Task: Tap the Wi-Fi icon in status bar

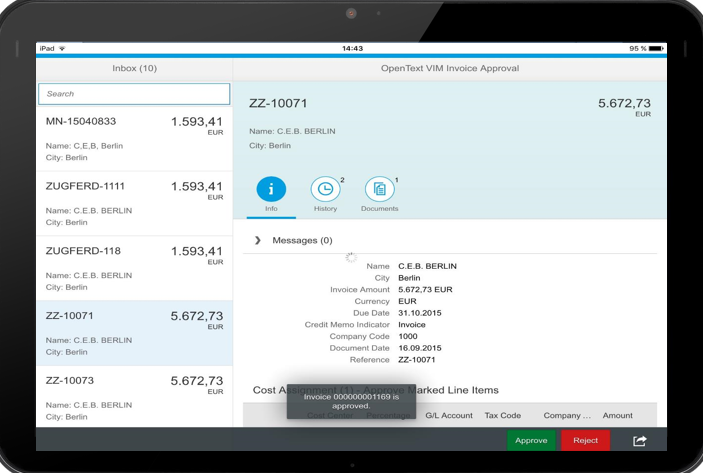Action: 62,48
